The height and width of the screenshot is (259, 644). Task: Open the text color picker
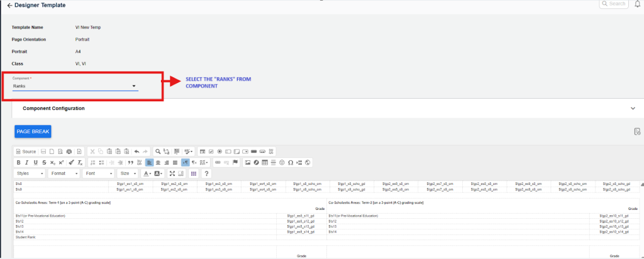point(147,173)
